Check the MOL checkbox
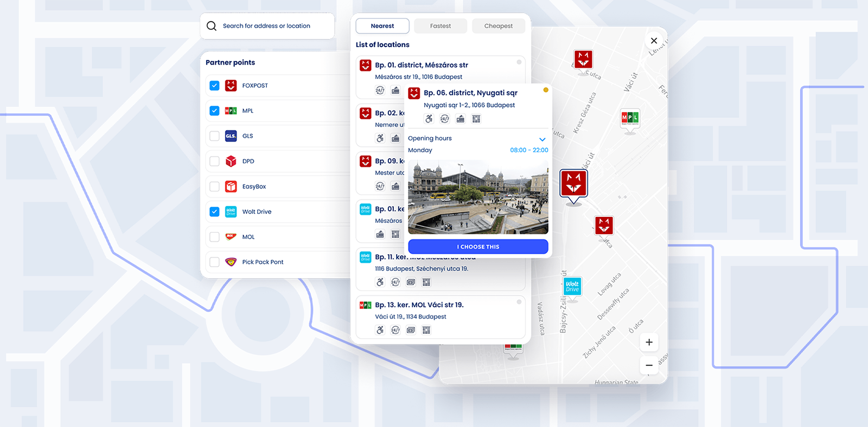The width and height of the screenshot is (868, 427). point(215,237)
